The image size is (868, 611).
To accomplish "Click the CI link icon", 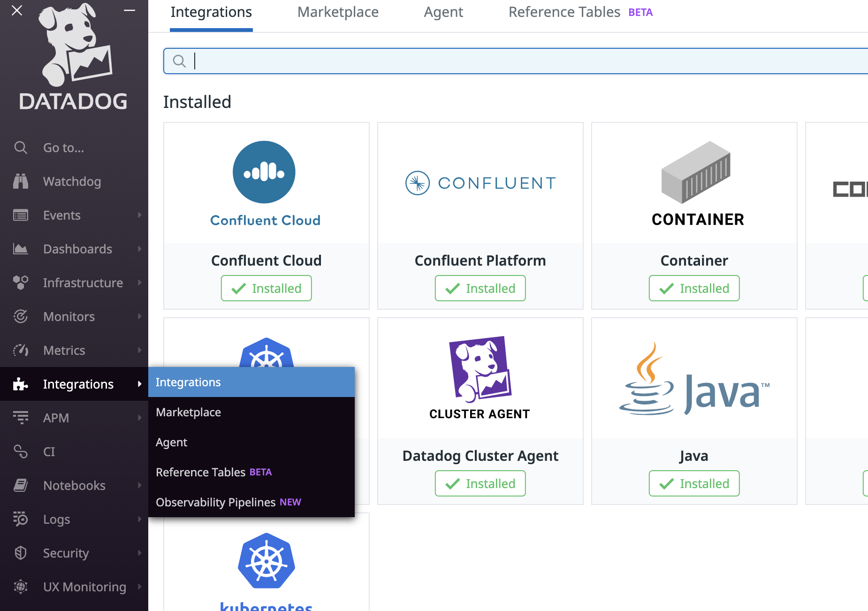I will [21, 451].
